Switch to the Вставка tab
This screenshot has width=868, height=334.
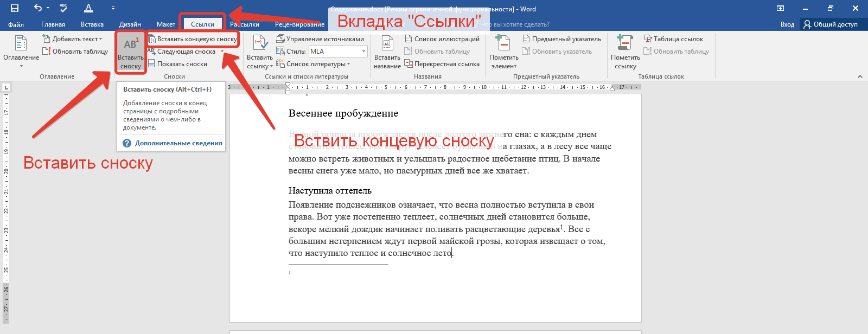tap(92, 24)
